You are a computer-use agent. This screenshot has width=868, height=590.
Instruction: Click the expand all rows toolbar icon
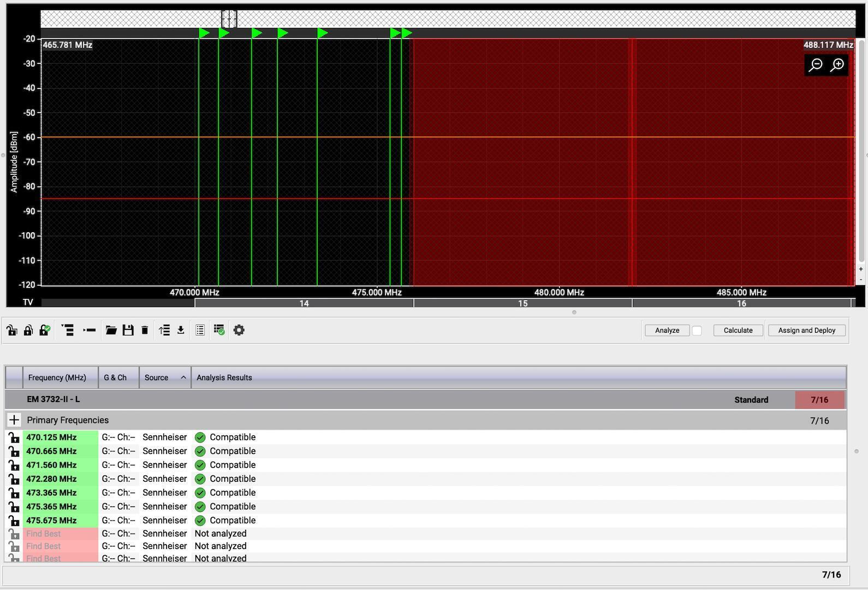click(x=67, y=330)
